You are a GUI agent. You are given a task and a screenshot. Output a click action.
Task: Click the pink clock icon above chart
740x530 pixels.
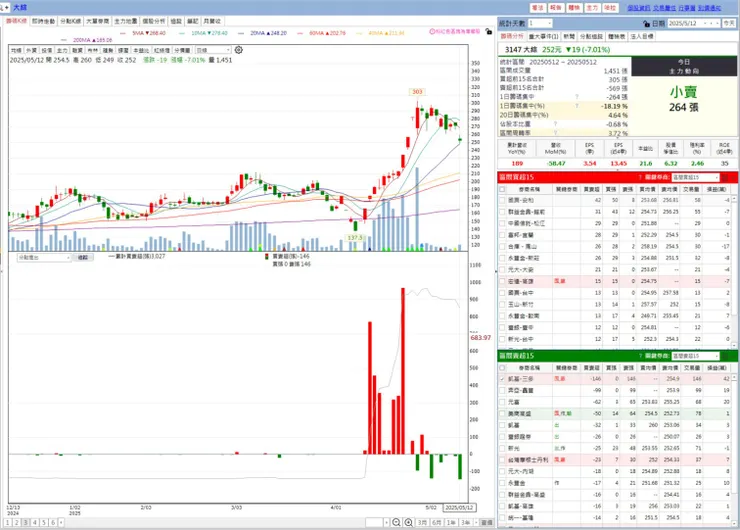pyautogui.click(x=432, y=32)
